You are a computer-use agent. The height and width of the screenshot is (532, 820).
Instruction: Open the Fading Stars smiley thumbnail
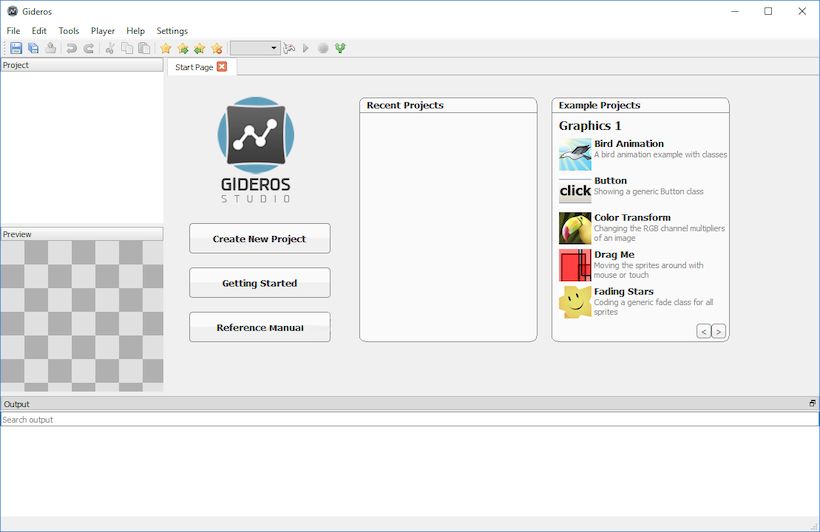(575, 302)
